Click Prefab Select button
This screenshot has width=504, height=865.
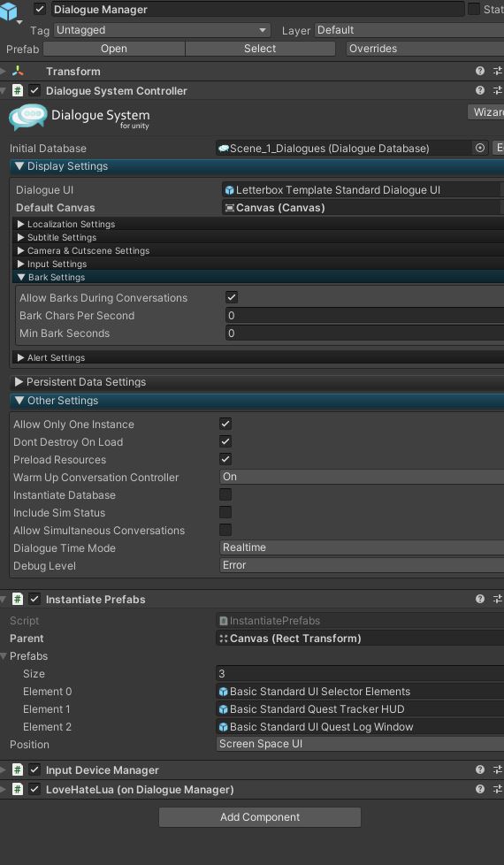click(260, 49)
